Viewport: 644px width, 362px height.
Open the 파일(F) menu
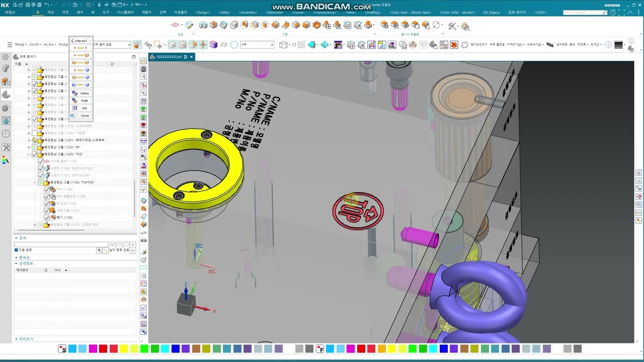tap(10, 12)
